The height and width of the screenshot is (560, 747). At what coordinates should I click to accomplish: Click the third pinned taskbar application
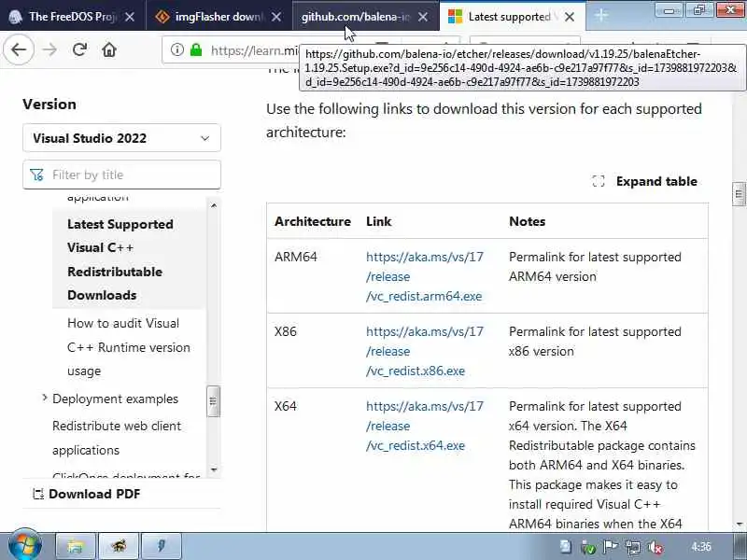coord(162,546)
